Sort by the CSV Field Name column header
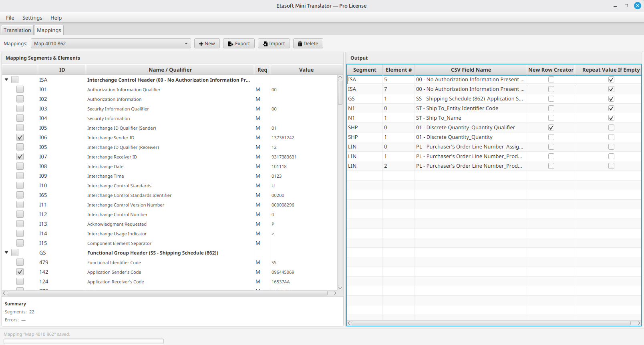644x345 pixels. [x=471, y=70]
